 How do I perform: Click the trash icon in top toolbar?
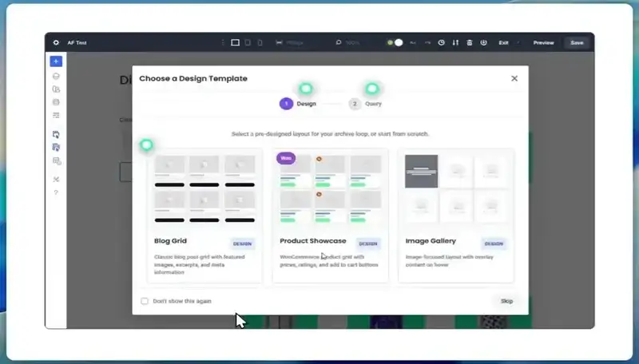[x=470, y=42]
